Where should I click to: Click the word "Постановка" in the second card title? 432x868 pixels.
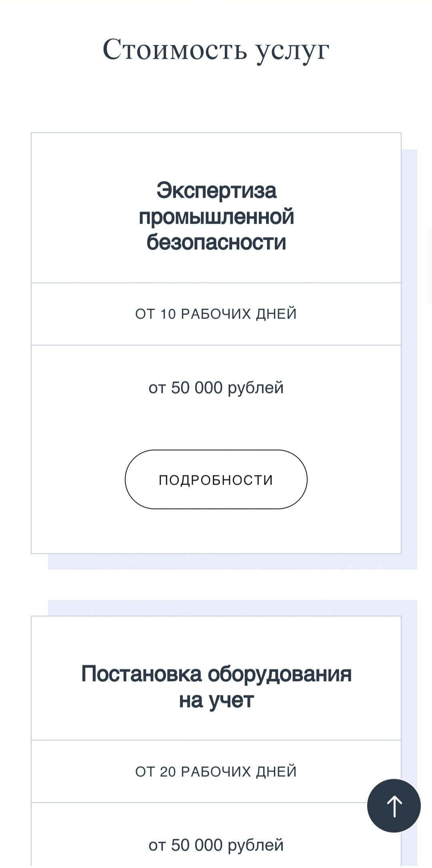pos(141,674)
